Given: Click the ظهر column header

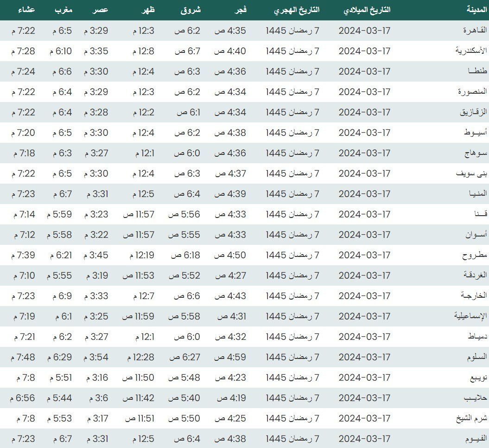Looking at the screenshot, I should [x=148, y=10].
